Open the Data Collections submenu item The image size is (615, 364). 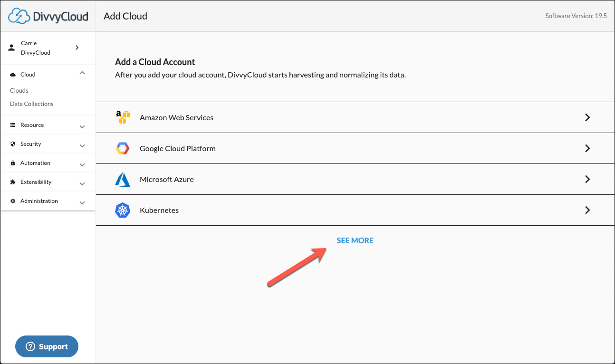31,104
